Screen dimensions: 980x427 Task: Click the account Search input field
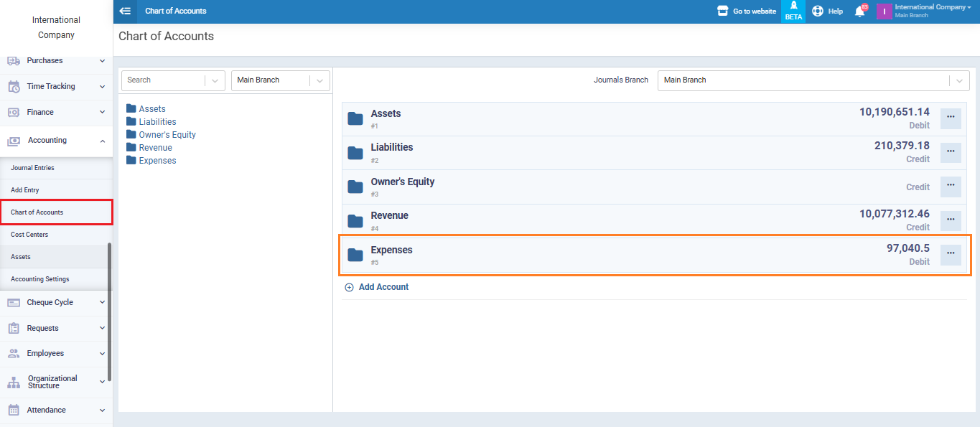(x=164, y=80)
